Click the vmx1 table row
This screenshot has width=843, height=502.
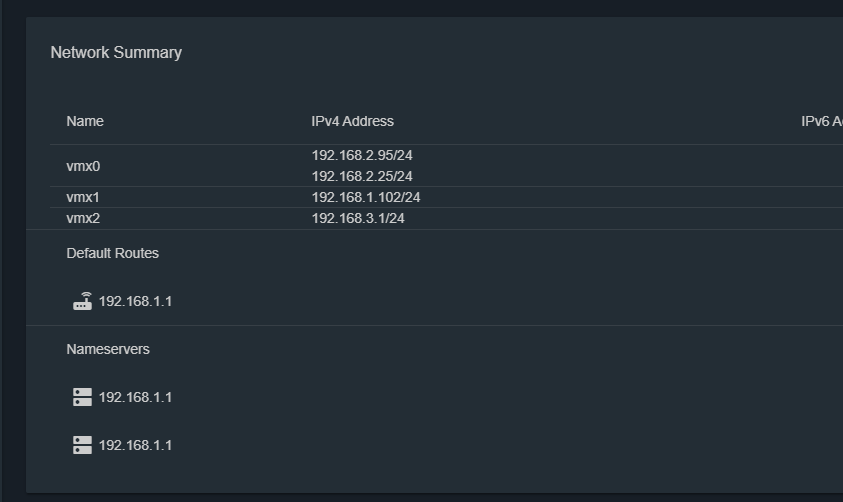pos(446,197)
